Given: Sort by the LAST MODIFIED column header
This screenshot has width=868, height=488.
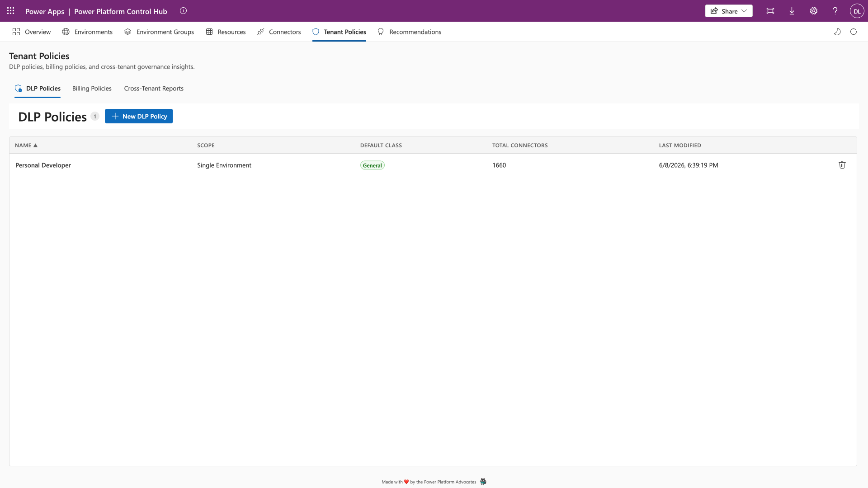Looking at the screenshot, I should [680, 145].
